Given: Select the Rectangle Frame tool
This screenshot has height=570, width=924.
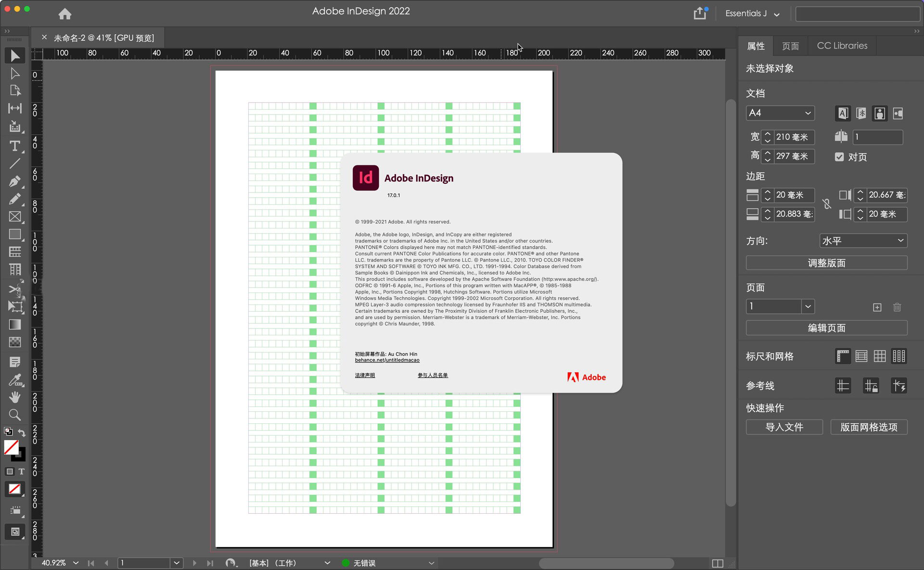Looking at the screenshot, I should tap(15, 216).
